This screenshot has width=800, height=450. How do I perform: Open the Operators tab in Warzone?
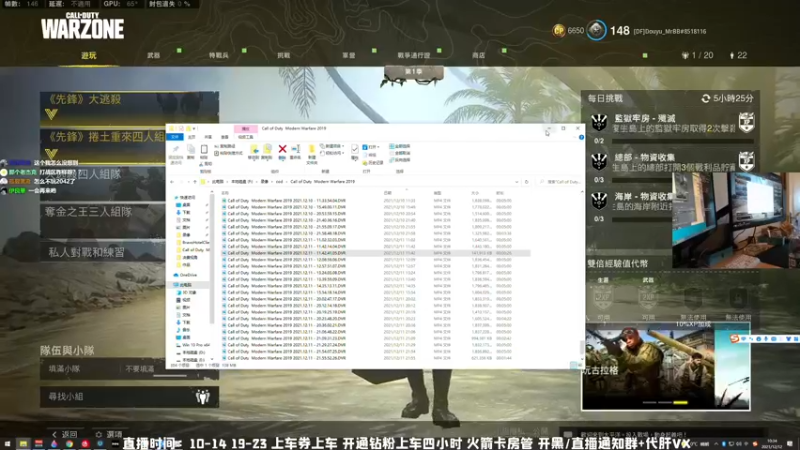(x=218, y=55)
